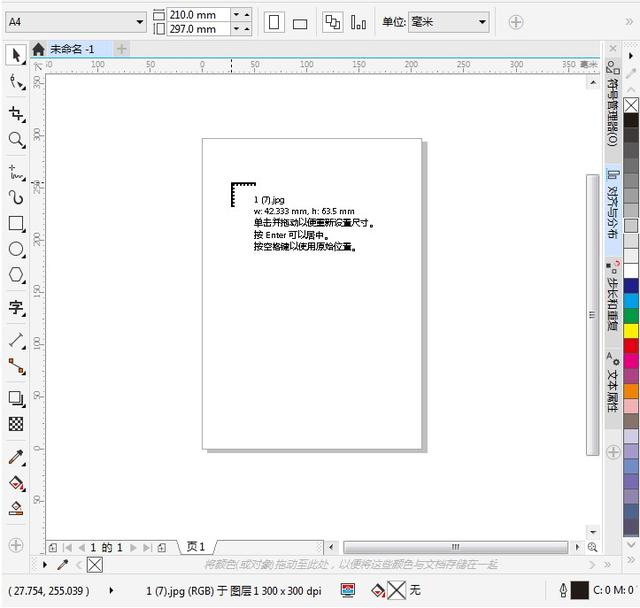Go to the Welcome home screen
Image resolution: width=640 pixels, height=608 pixels.
click(38, 49)
